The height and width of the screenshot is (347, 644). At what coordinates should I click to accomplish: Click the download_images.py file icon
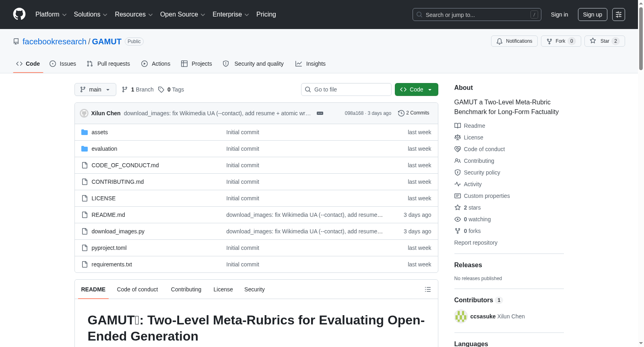(85, 231)
